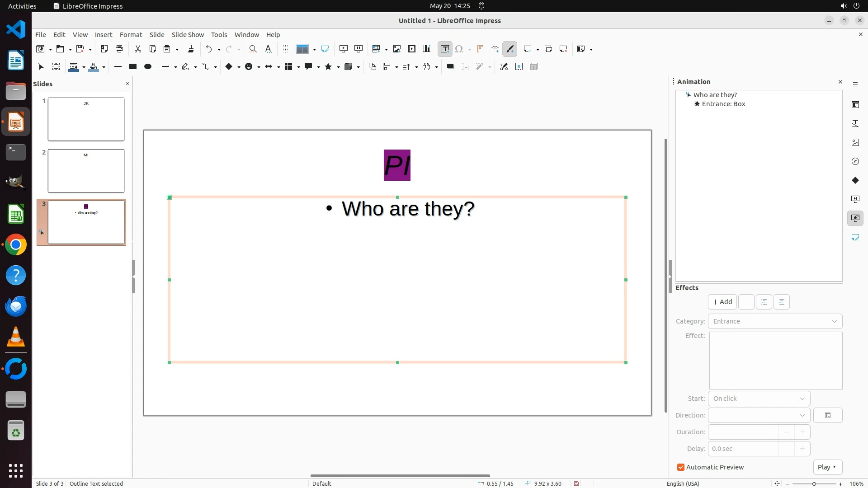Open the Category Entrance dropdown
This screenshot has width=868, height=488.
[x=774, y=321]
